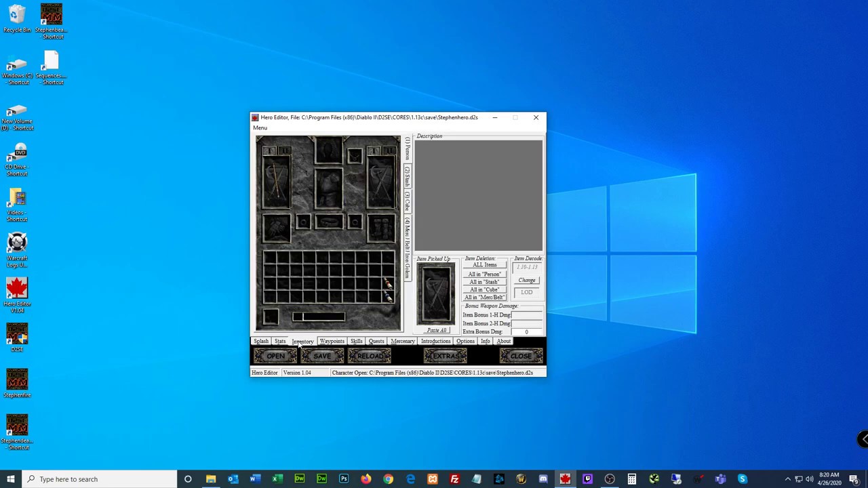Open Google Chrome from the taskbar
Screen dimensions: 868x488
point(388,479)
